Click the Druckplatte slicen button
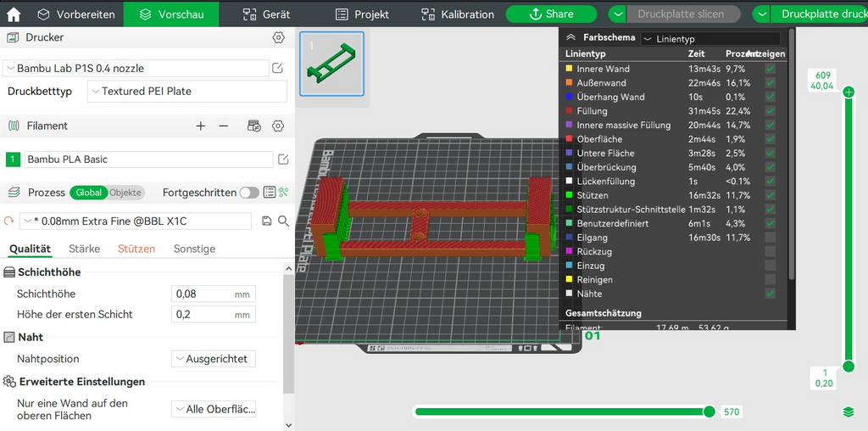868x431 pixels. click(684, 14)
